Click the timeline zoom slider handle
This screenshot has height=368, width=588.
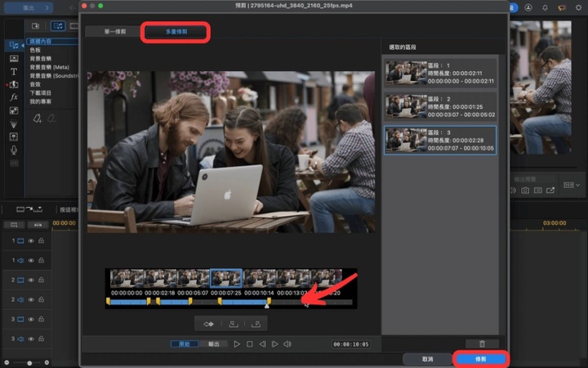tap(30, 361)
